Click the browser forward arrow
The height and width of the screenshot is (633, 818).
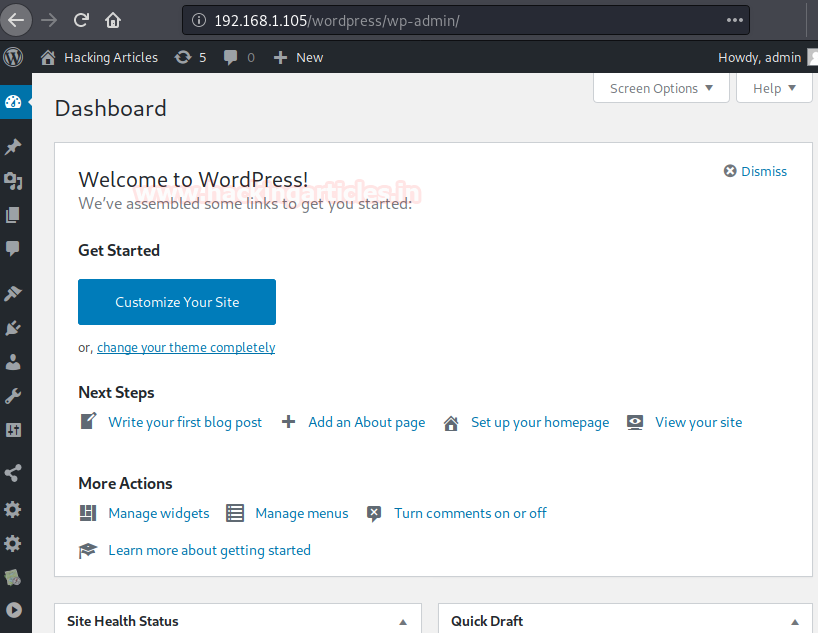[49, 20]
